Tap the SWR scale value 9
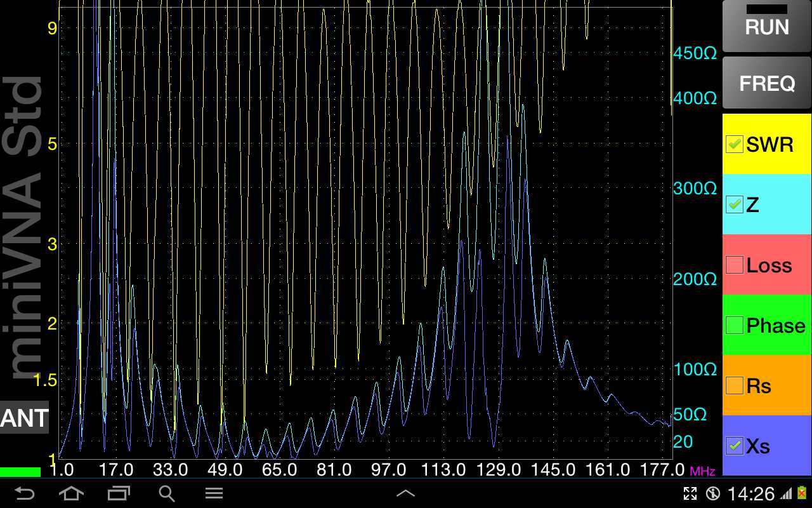Image resolution: width=812 pixels, height=508 pixels. [x=52, y=27]
